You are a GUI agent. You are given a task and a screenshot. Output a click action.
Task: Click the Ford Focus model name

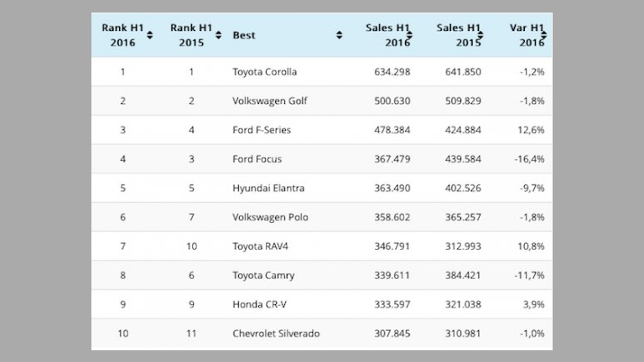pyautogui.click(x=257, y=159)
